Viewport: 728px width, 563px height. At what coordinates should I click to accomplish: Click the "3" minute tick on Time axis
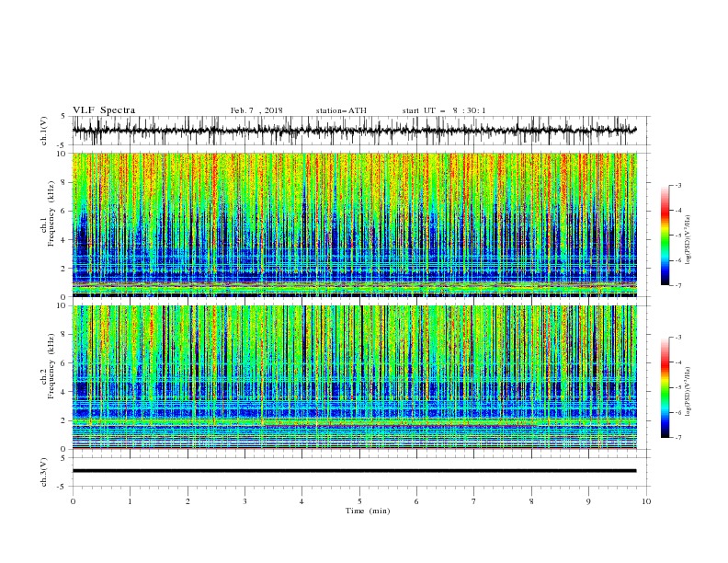(x=245, y=501)
